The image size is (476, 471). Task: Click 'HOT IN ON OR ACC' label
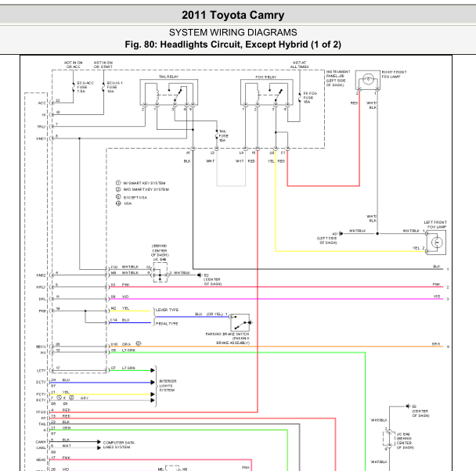[x=73, y=65]
